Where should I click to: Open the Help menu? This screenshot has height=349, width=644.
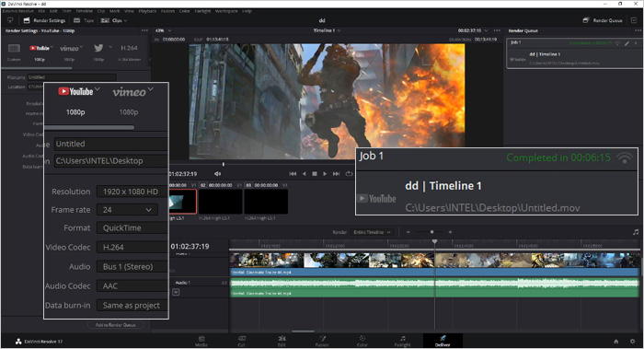247,11
